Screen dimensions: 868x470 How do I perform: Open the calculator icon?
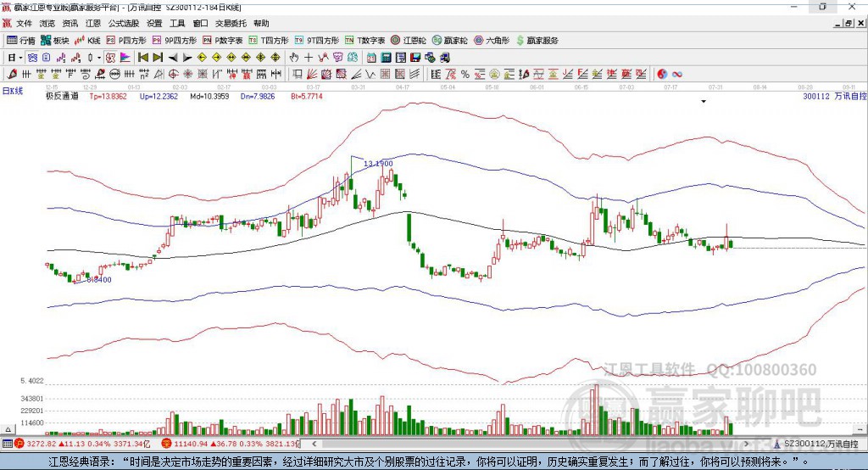386,58
